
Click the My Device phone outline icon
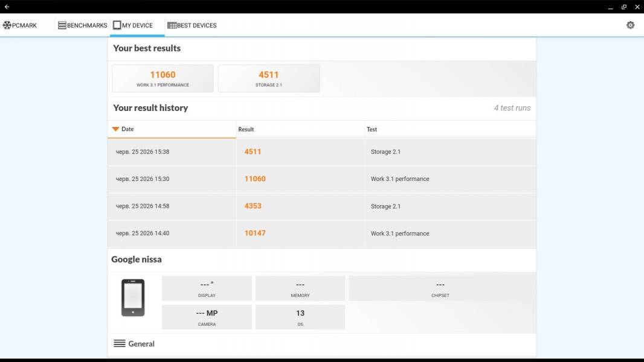click(x=117, y=25)
